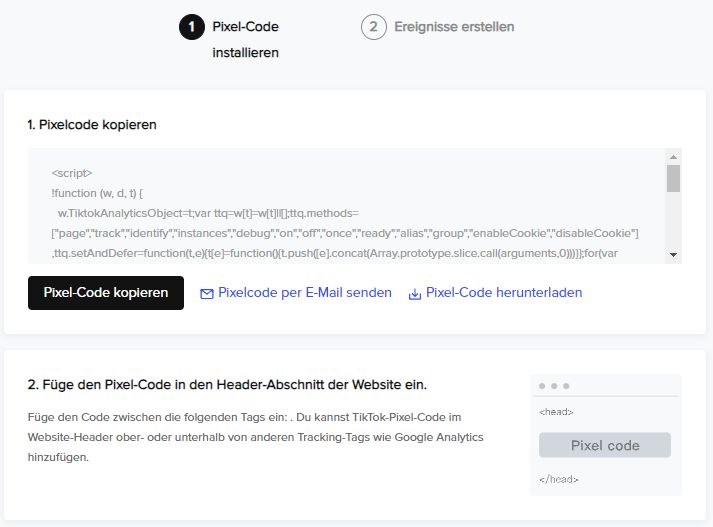Image resolution: width=713 pixels, height=527 pixels.
Task: Click the paragraph starting 'Füge den Code zwischen'
Action: 256,437
